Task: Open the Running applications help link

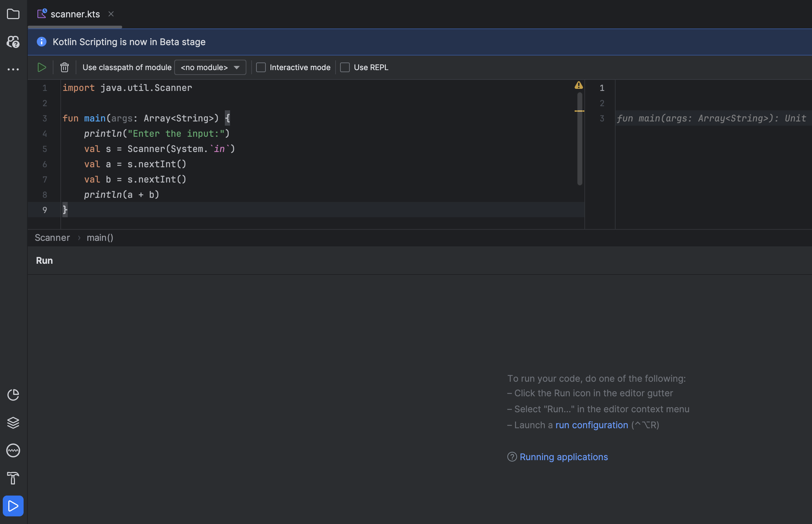Action: tap(564, 457)
